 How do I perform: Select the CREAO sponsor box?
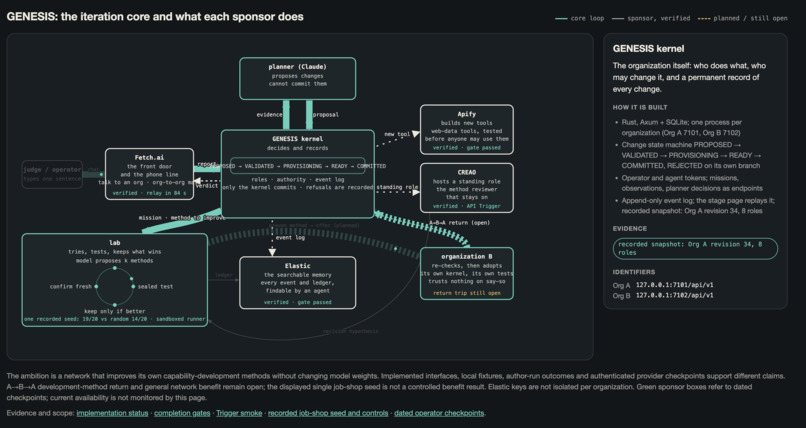pyautogui.click(x=466, y=188)
